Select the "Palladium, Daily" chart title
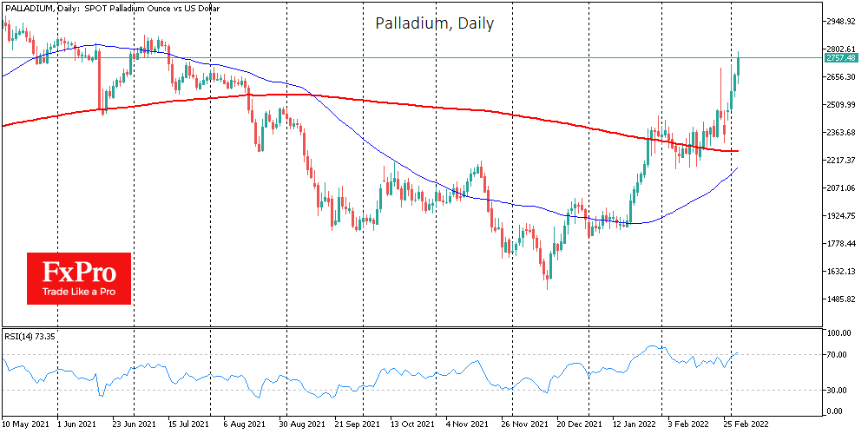Image resolution: width=868 pixels, height=434 pixels. (434, 23)
